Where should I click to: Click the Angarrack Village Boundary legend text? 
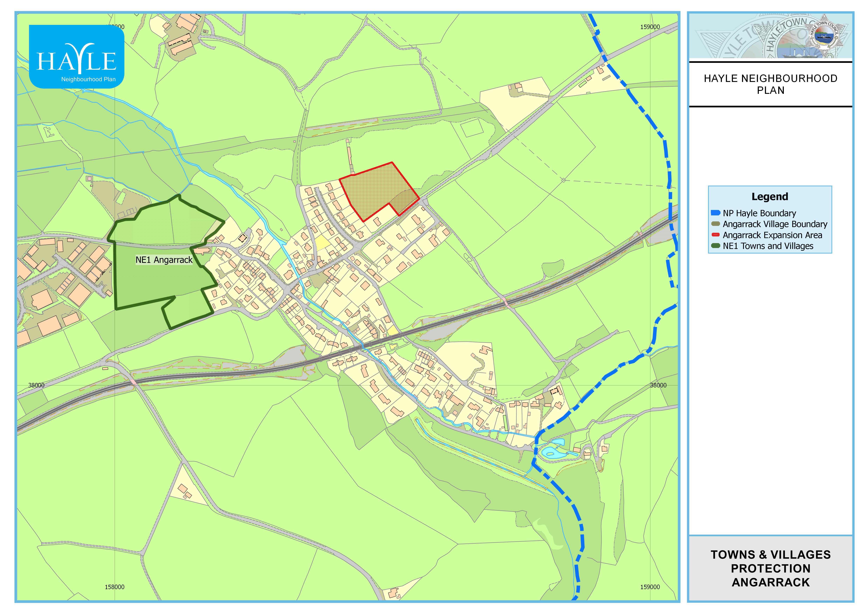[x=775, y=224]
